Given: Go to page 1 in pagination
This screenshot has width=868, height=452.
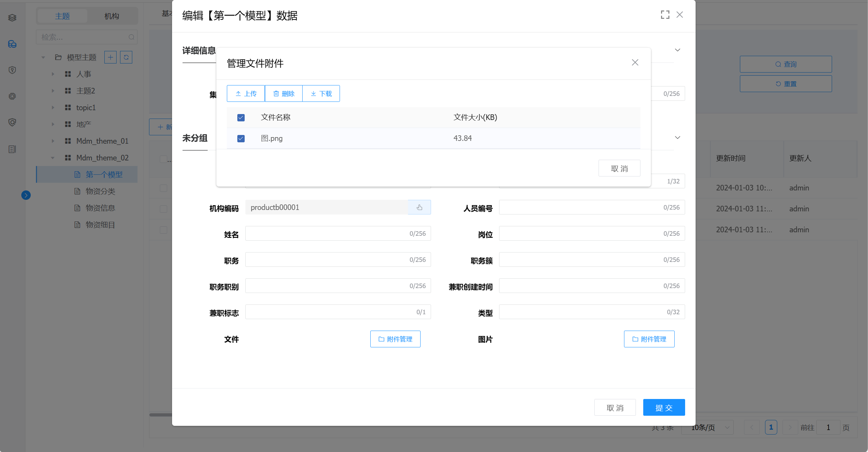Looking at the screenshot, I should [x=771, y=427].
